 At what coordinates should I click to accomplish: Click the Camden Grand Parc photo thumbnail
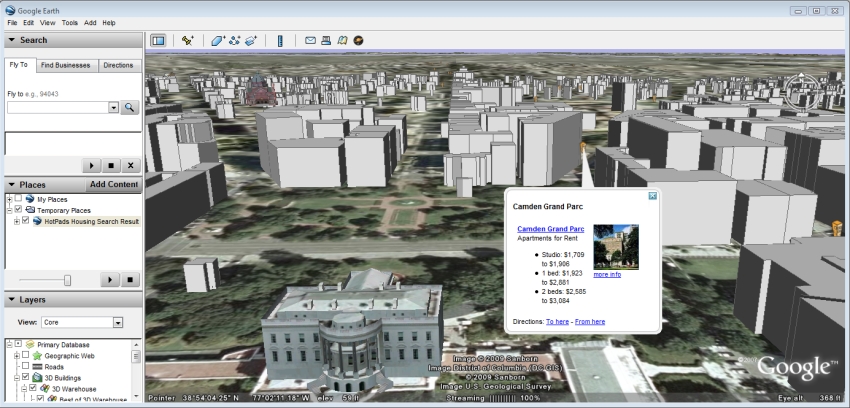[x=616, y=247]
